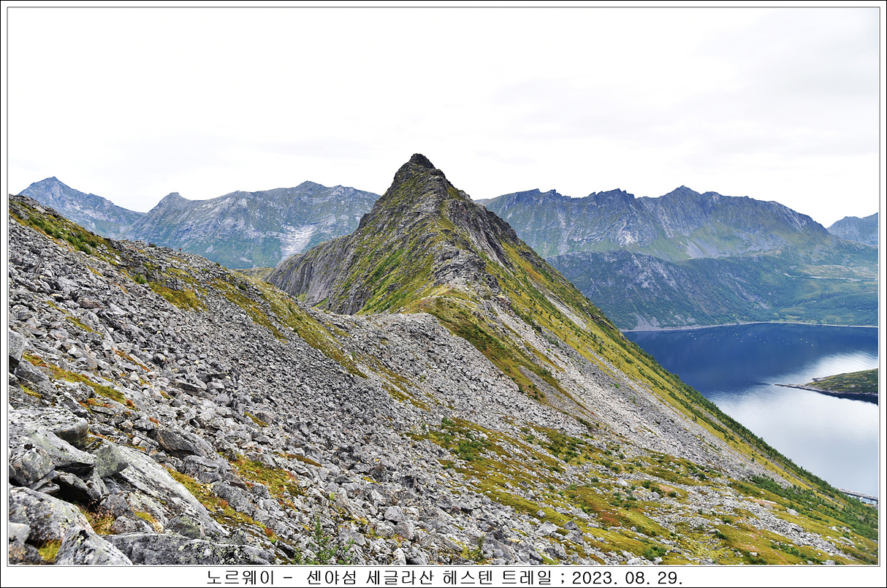The image size is (887, 588).
Task: Click the date 2023. 08. 29. in caption
Action: click(x=627, y=578)
